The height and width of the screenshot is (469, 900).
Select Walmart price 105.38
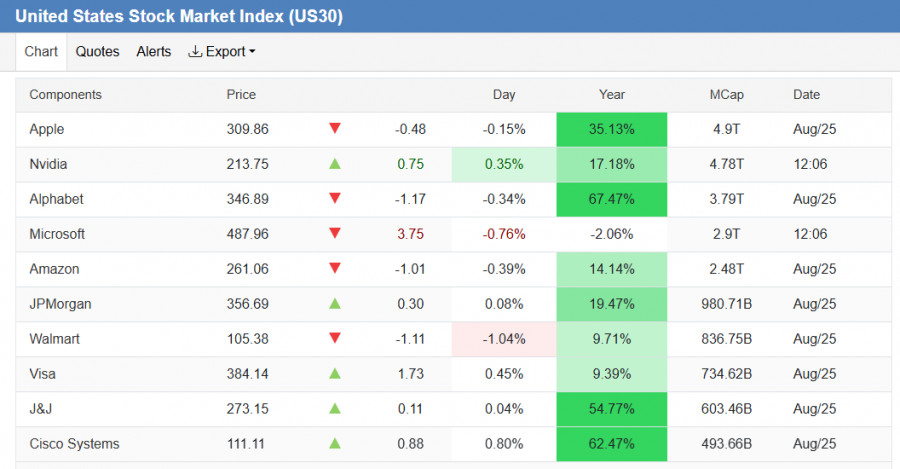coord(247,339)
